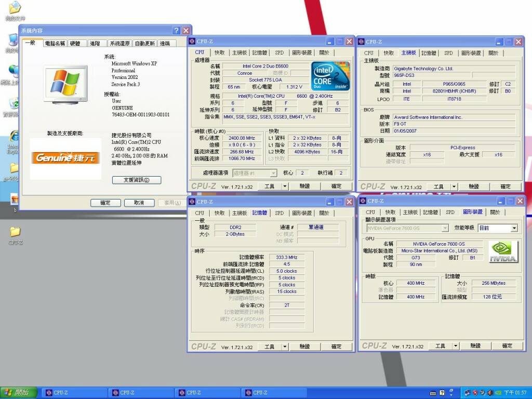Click the NVIDIA tray icon
The width and height of the screenshot is (532, 399).
(497, 393)
